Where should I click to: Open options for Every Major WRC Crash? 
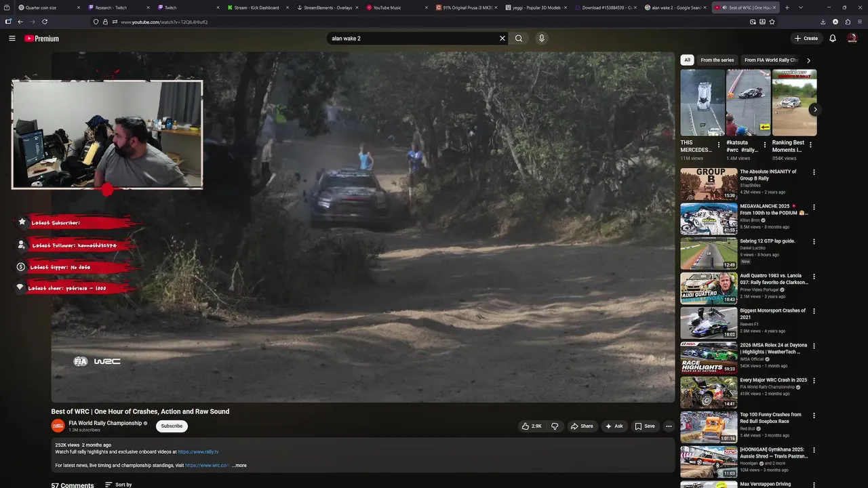[814, 381]
